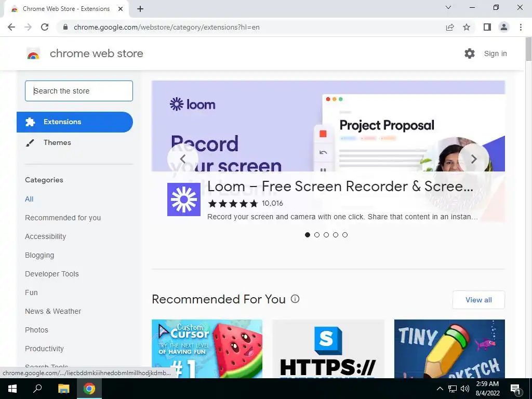The image size is (532, 399).
Task: Go back to the previous page
Action: tap(11, 27)
